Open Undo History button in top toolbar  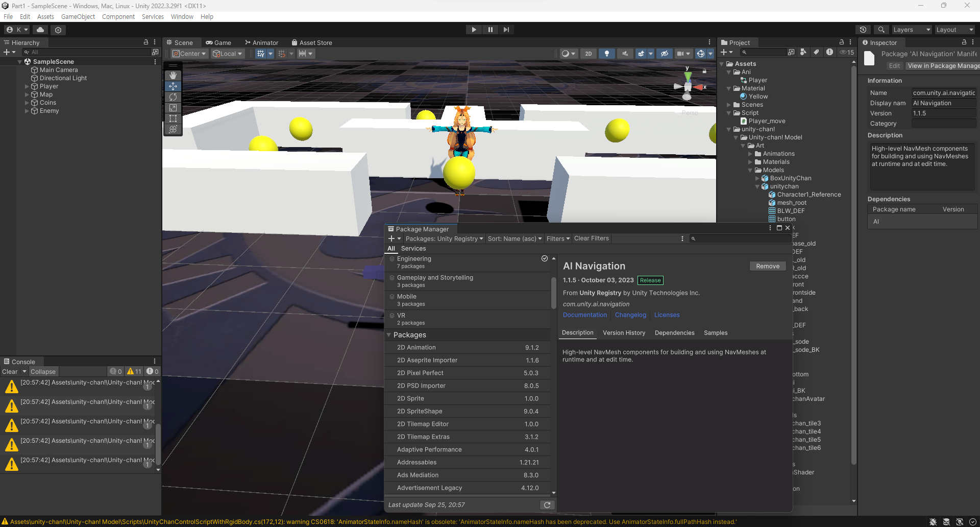click(x=863, y=30)
